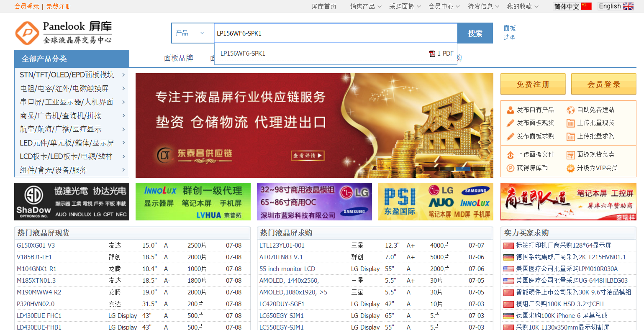Open ShaDow 协达光电 ad banner
The image size is (644, 330).
pos(72,202)
